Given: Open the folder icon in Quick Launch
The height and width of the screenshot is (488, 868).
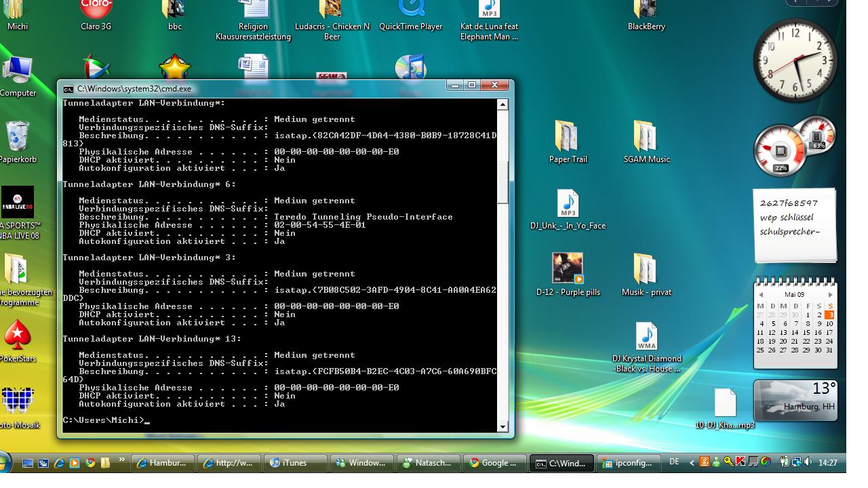Looking at the screenshot, I should click(106, 463).
